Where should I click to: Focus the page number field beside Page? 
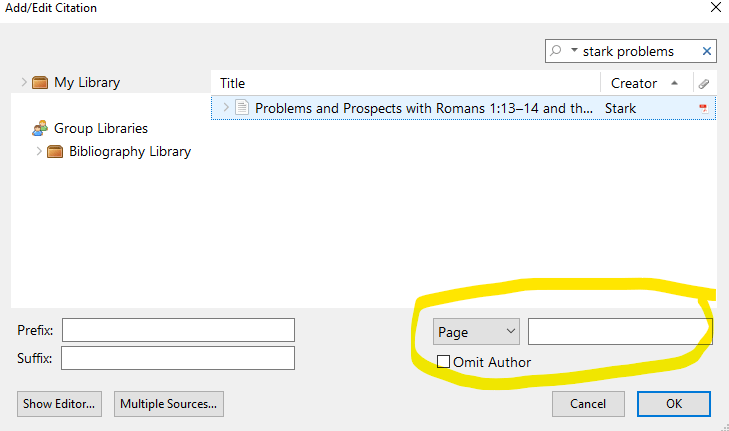619,331
